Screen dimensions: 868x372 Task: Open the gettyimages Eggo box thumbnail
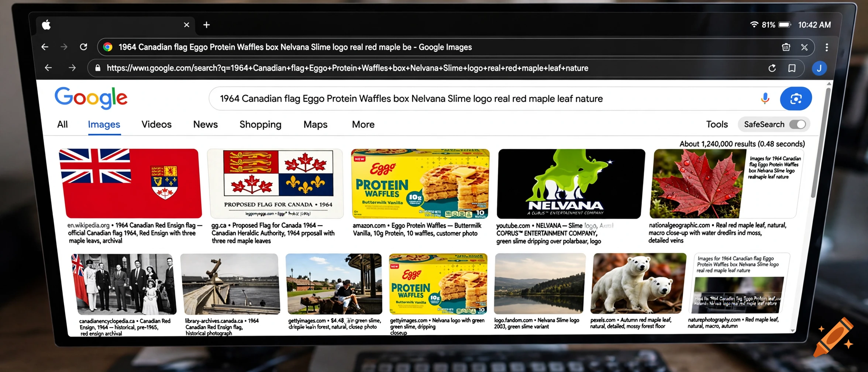click(x=438, y=283)
